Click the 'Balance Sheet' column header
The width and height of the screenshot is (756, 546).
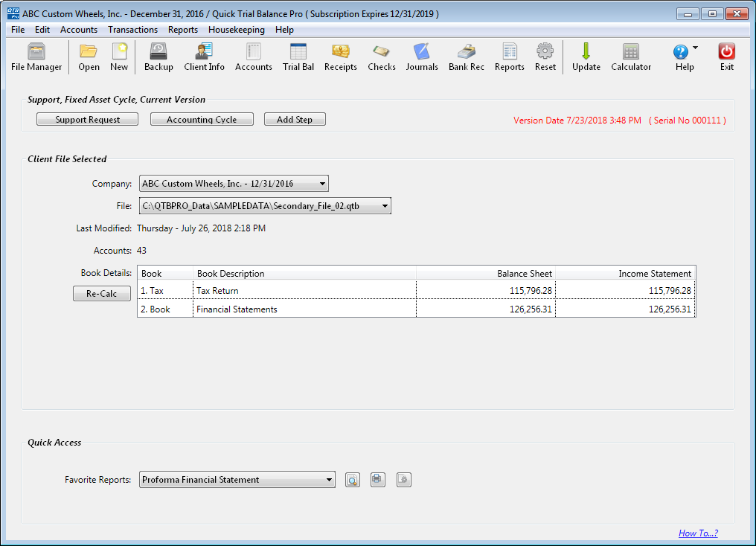tap(486, 273)
